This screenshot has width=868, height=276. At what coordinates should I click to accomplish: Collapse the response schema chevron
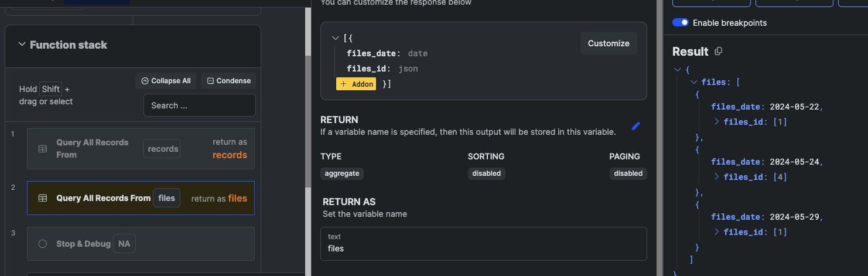click(x=335, y=38)
